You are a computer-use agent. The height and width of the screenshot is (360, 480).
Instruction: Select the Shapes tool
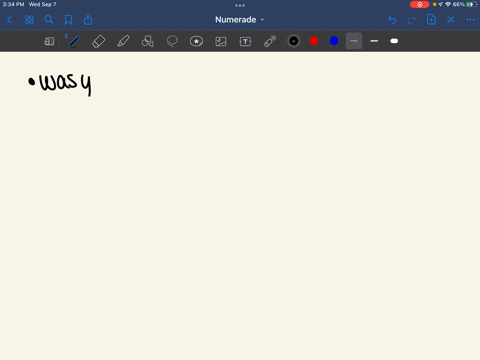[x=147, y=41]
